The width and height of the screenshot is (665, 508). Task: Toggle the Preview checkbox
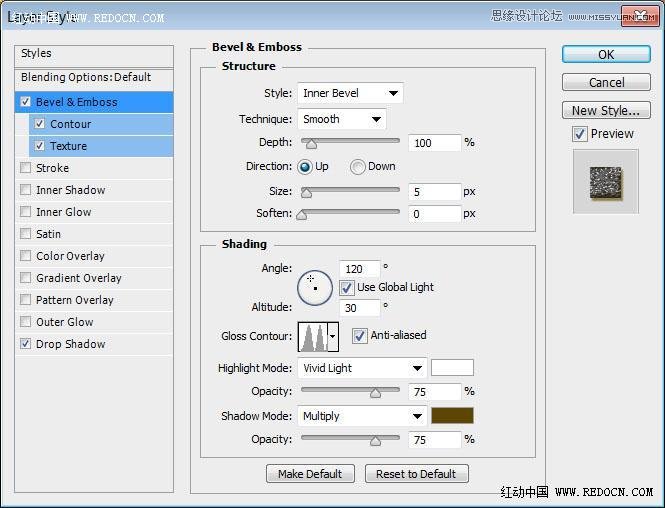580,134
